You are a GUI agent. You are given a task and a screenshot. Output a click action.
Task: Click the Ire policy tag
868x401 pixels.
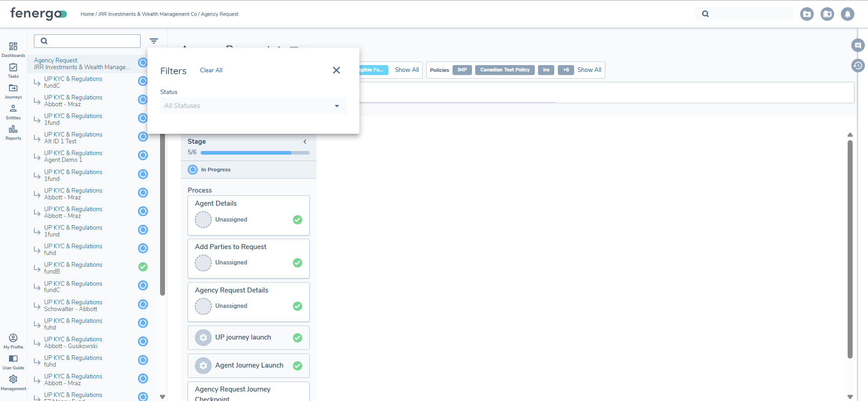pyautogui.click(x=546, y=70)
